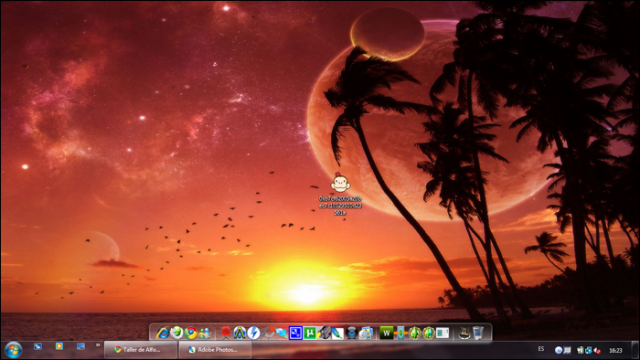The height and width of the screenshot is (360, 640).
Task: Launch Internet Explorer from the dock
Action: click(162, 333)
